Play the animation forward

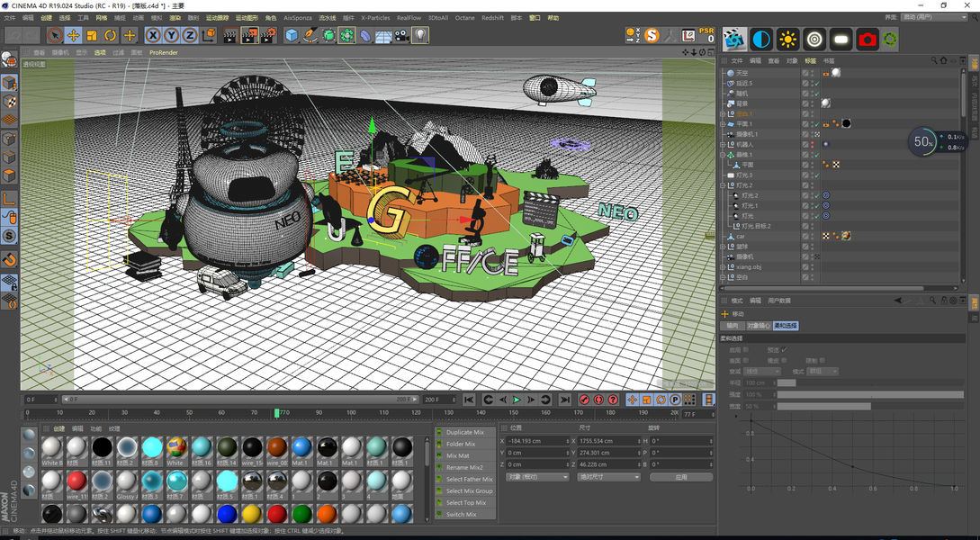[517, 400]
